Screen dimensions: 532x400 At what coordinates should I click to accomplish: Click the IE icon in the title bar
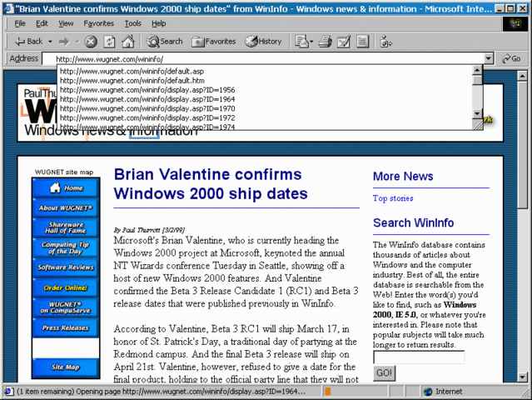tap(8, 8)
